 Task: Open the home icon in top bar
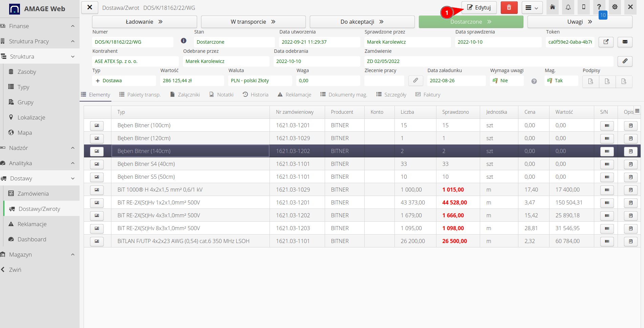point(553,7)
